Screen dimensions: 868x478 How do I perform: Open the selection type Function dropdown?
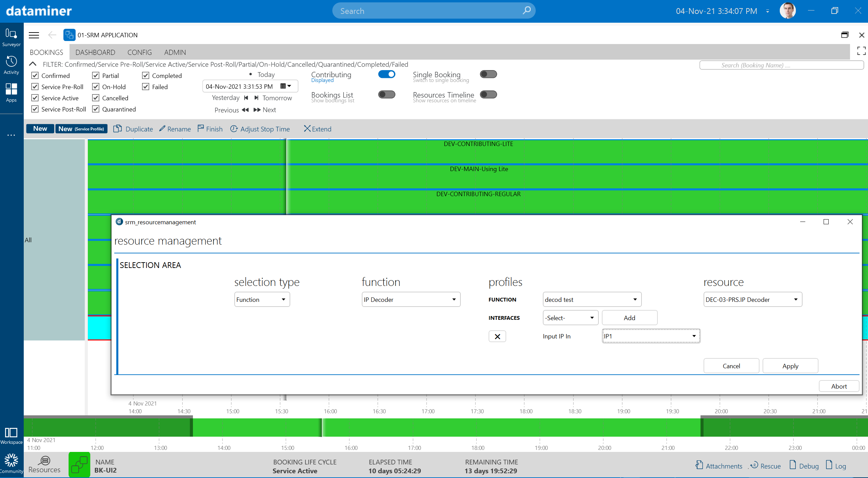point(262,299)
